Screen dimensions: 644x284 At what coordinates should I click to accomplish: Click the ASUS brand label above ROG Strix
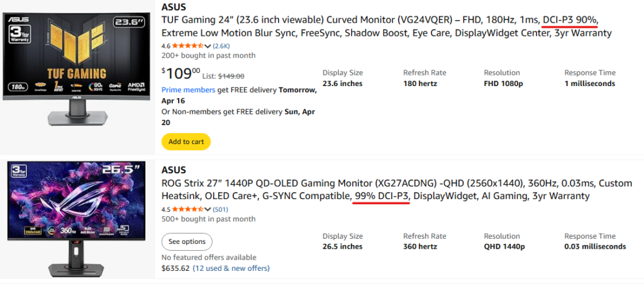point(174,170)
